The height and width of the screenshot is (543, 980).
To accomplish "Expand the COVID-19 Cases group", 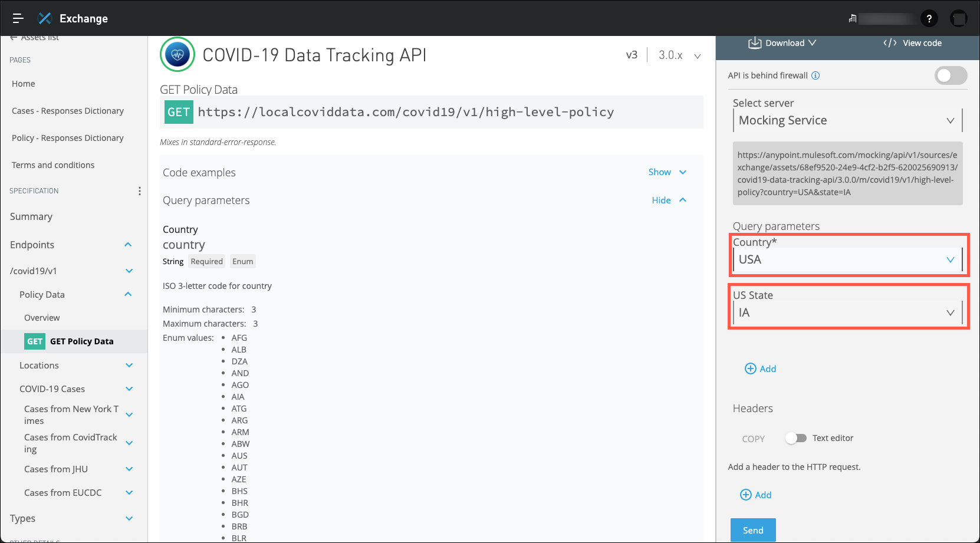I will [129, 389].
